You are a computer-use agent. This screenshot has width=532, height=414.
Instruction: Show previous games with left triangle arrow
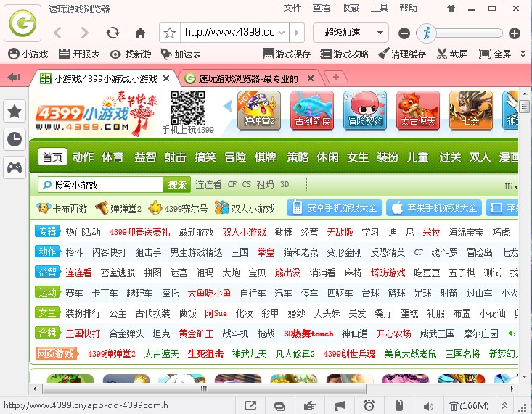click(x=228, y=106)
